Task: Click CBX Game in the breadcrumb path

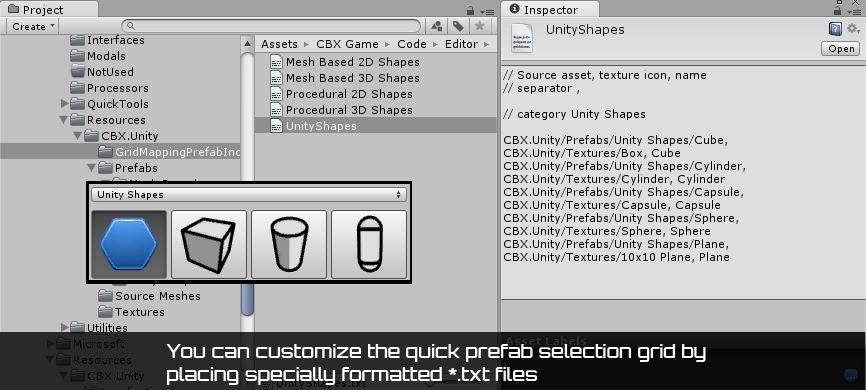Action: [347, 44]
